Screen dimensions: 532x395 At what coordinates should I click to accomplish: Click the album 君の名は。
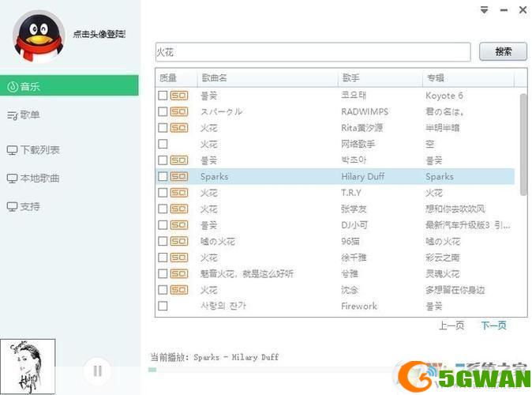[x=445, y=111]
